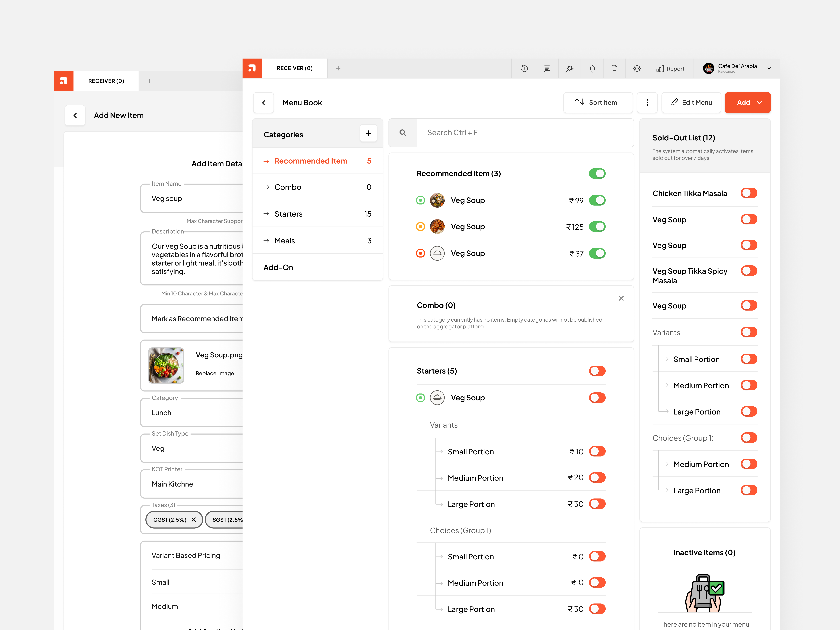
Task: Add new tab plus in Add New Item window
Action: (150, 81)
